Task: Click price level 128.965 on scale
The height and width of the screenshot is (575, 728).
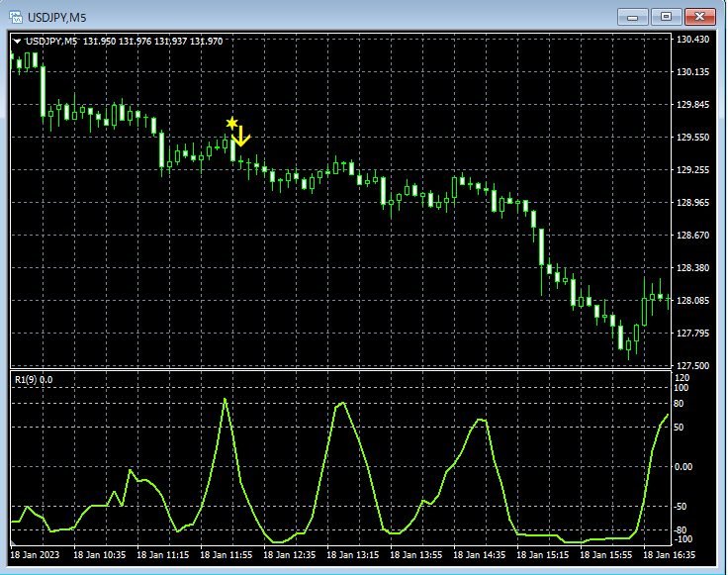Action: (x=692, y=203)
